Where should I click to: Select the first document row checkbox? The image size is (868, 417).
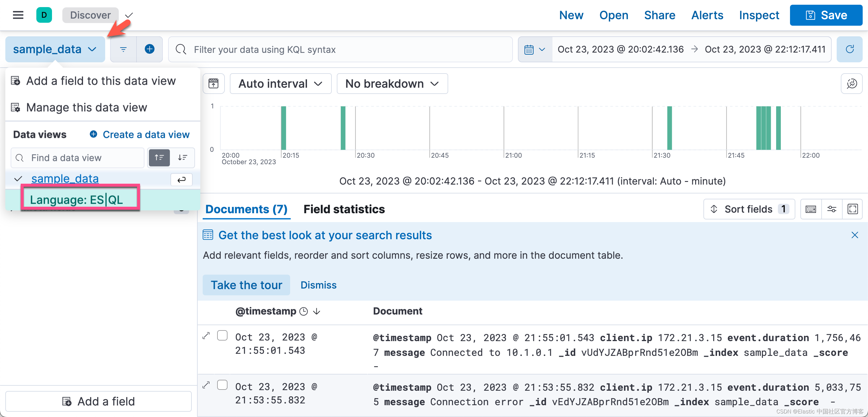[222, 335]
